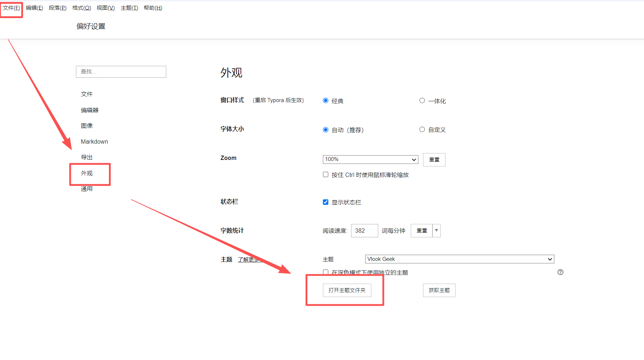Open the 文件(F) menu
644x360 pixels.
tap(11, 8)
